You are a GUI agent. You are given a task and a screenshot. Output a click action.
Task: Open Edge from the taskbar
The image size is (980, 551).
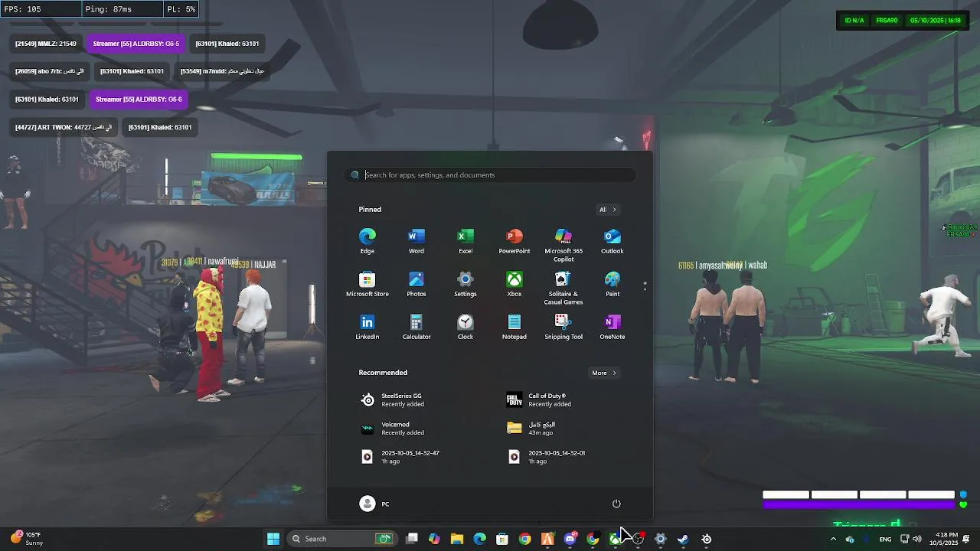(x=480, y=539)
